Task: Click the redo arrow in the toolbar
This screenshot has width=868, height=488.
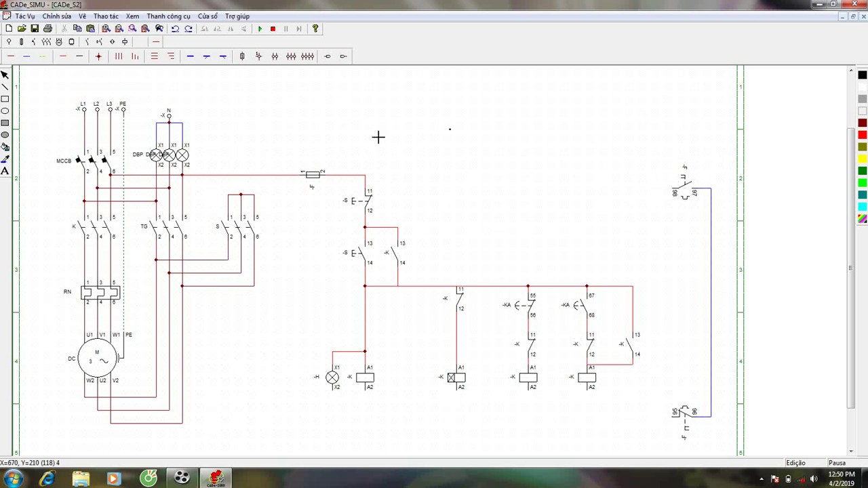Action: click(189, 28)
